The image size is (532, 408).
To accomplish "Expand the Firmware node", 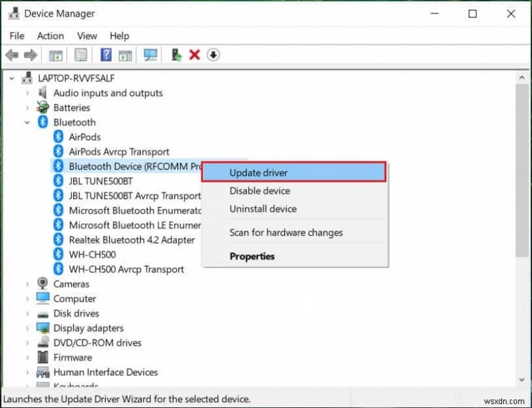I will point(27,357).
